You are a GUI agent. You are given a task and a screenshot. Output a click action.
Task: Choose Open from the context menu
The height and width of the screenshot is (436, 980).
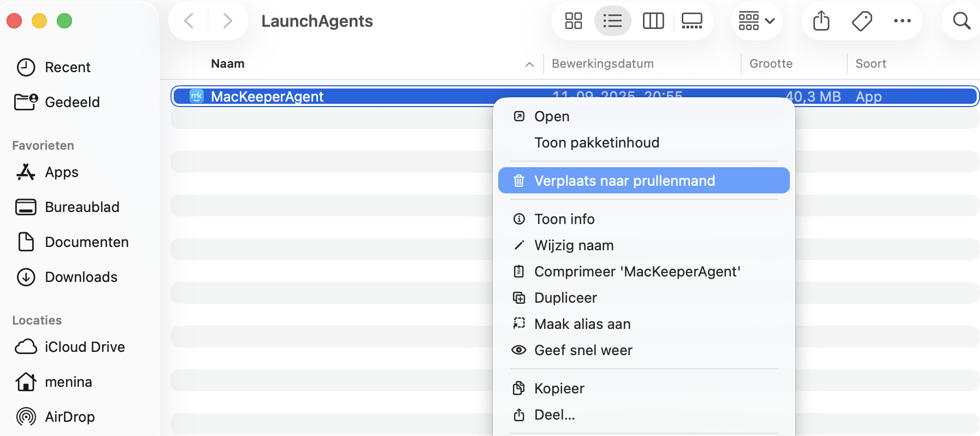point(644,116)
